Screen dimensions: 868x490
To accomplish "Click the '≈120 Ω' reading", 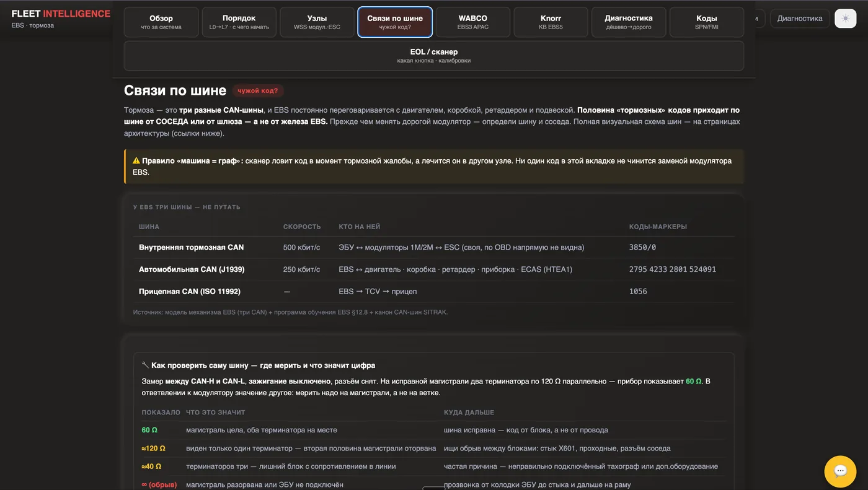I will (x=153, y=448).
